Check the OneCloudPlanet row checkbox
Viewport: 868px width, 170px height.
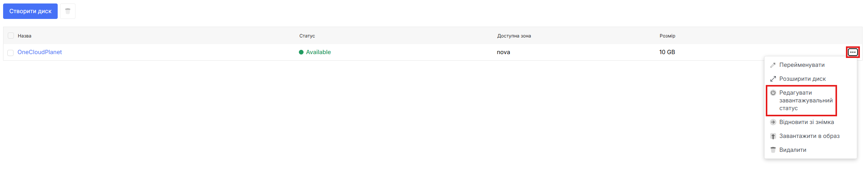pos(11,53)
